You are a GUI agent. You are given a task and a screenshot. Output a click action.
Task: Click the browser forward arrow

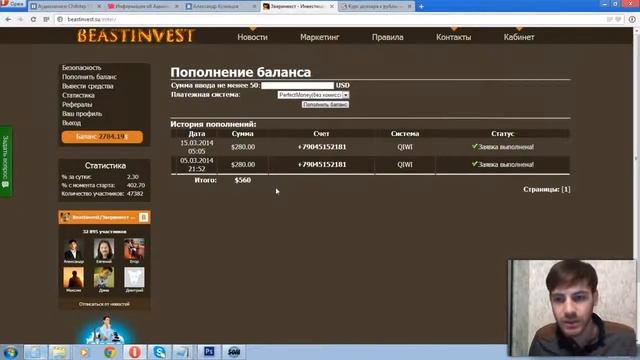tap(20, 19)
